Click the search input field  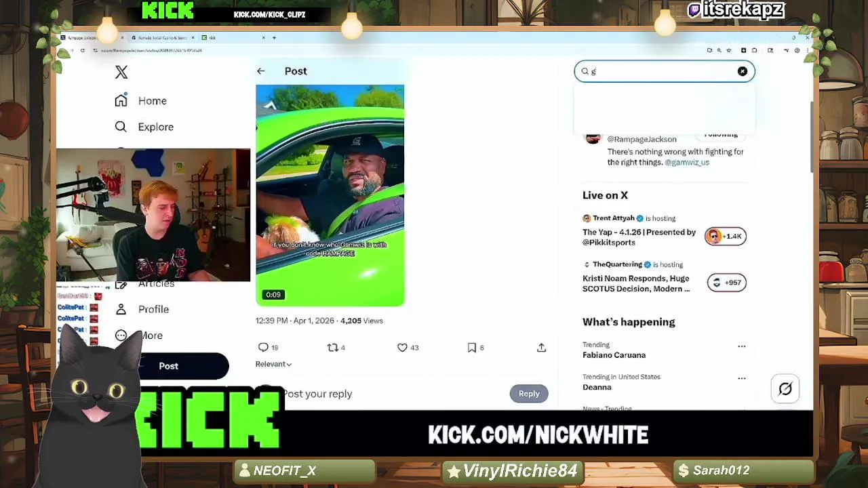tap(665, 71)
